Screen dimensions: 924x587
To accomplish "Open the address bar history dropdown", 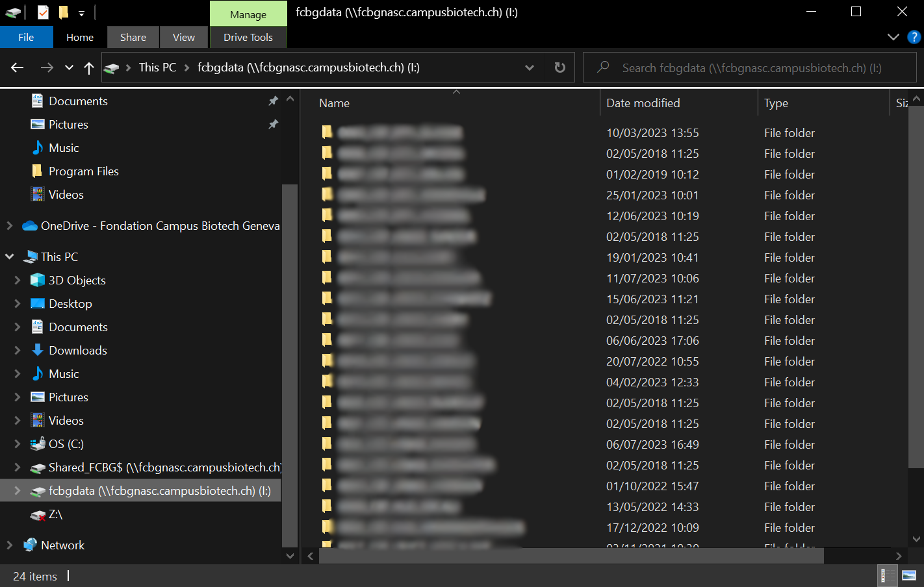I will [530, 68].
